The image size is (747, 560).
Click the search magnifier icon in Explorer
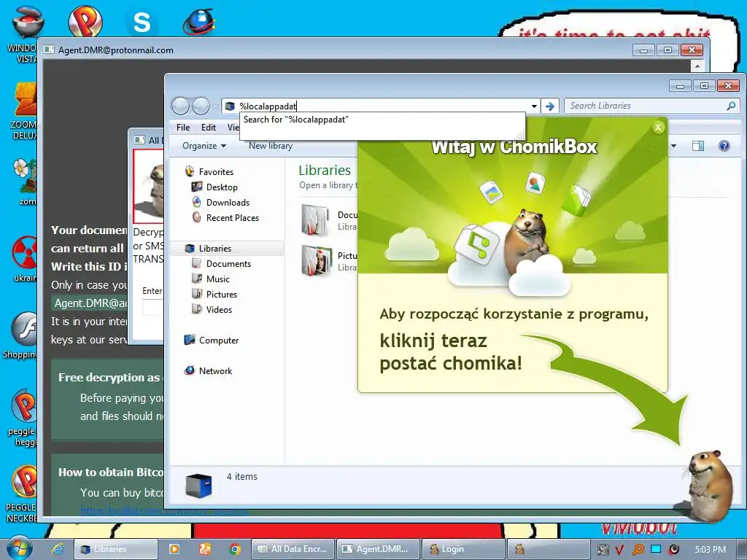[731, 106]
